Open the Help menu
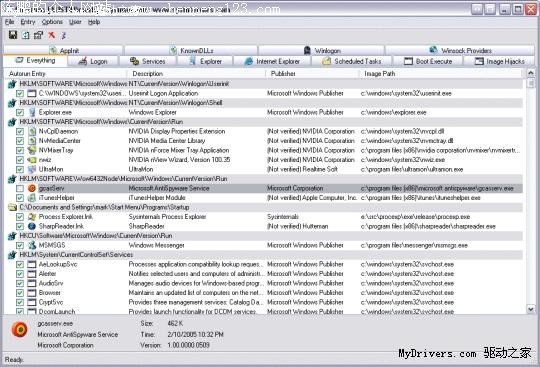The image size is (540, 367). [94, 22]
